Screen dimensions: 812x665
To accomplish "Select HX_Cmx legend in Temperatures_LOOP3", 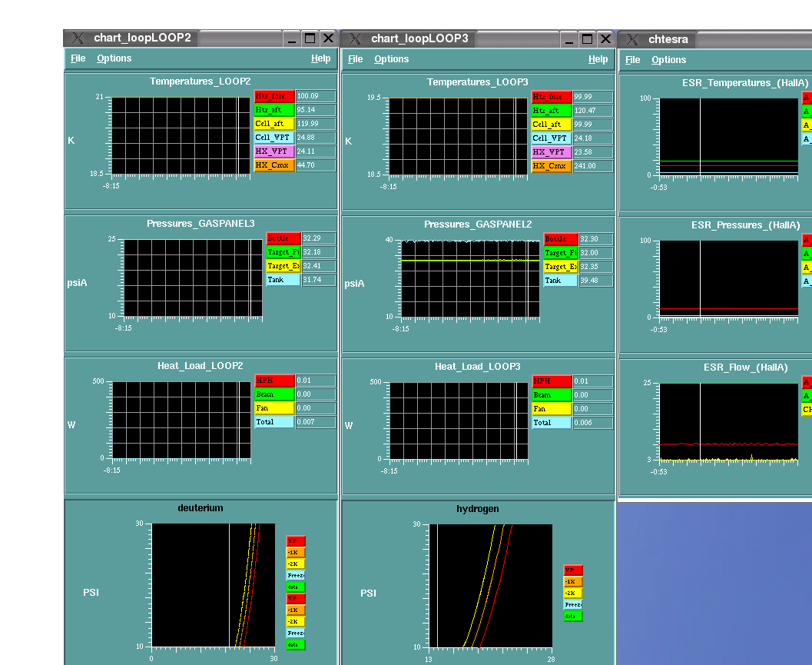I will pyautogui.click(x=552, y=166).
